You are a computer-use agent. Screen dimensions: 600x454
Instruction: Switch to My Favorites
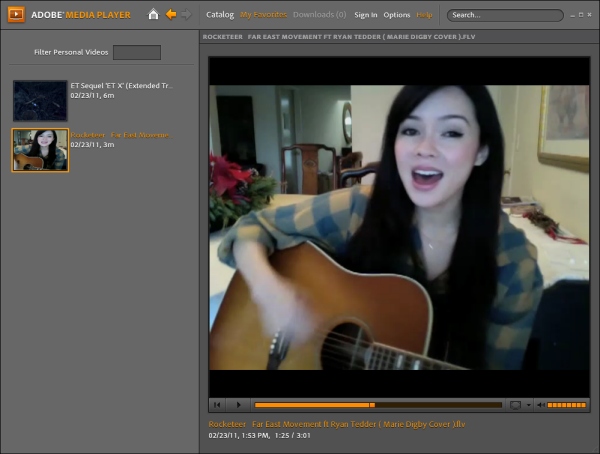[x=263, y=15]
